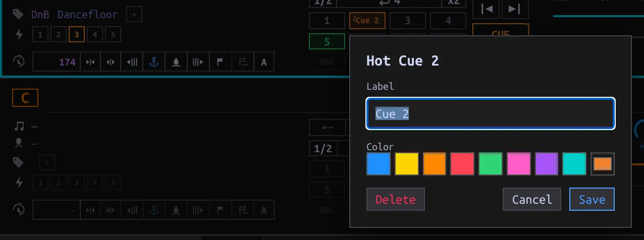Click the tag icon beside DnB

pyautogui.click(x=19, y=14)
